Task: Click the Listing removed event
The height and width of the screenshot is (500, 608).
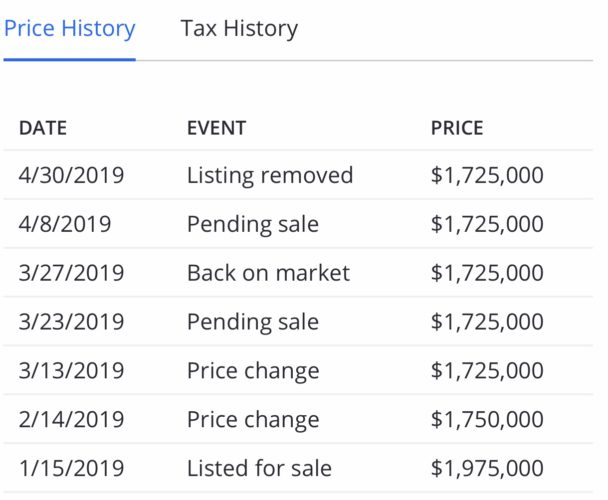Action: point(270,175)
